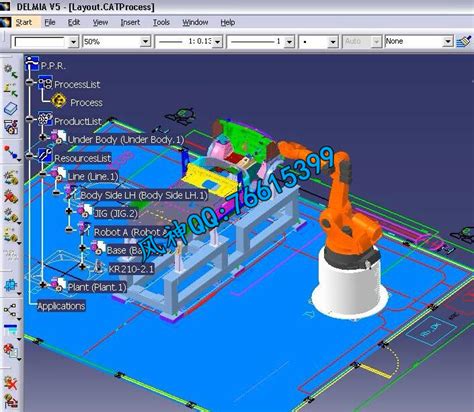Open the line thickness 1 dropdown

(x=289, y=42)
